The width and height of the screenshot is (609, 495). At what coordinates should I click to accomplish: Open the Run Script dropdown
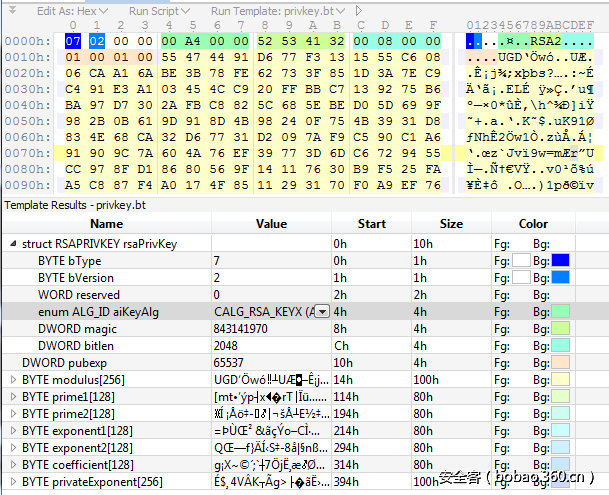point(159,10)
